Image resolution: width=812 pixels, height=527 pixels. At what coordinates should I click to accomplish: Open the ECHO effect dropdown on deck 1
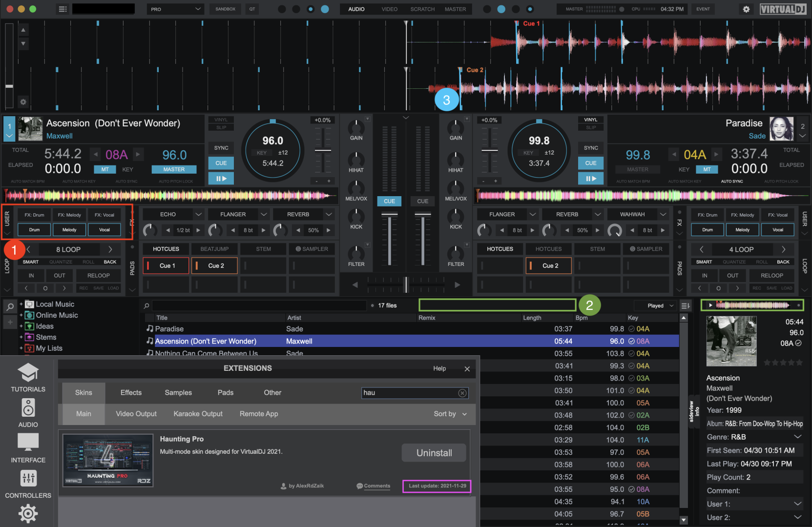[198, 214]
